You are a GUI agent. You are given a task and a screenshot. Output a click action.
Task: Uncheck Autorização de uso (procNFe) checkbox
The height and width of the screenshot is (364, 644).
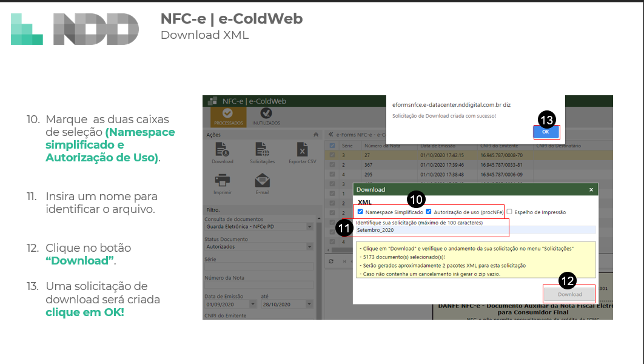[x=428, y=212]
